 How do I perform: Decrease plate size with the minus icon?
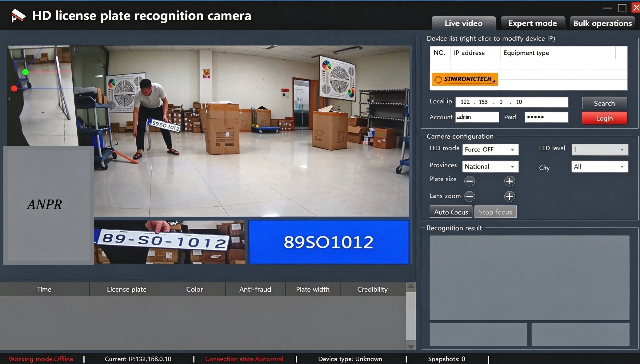point(470,181)
